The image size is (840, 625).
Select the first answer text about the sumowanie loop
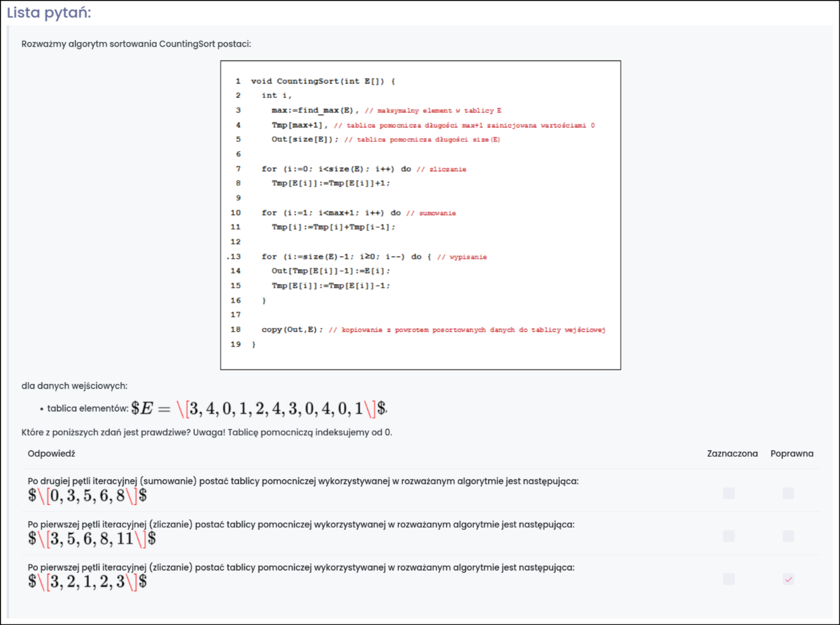tap(303, 481)
